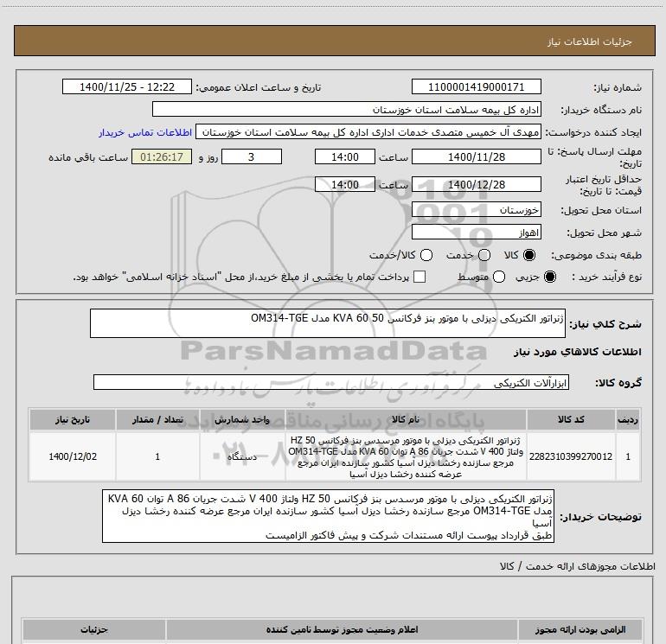Viewport: 666px width, 644px height.
Task: Click the تعداد / مقدار column header
Action: click(x=157, y=419)
